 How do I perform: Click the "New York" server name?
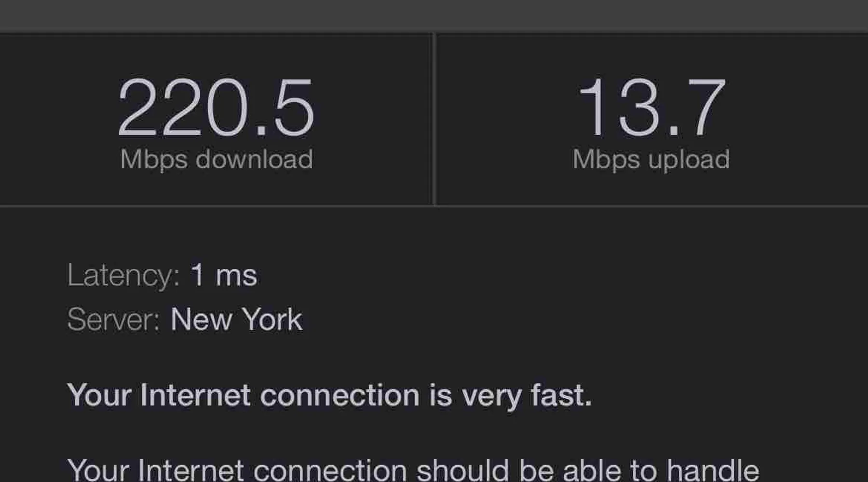pos(236,319)
